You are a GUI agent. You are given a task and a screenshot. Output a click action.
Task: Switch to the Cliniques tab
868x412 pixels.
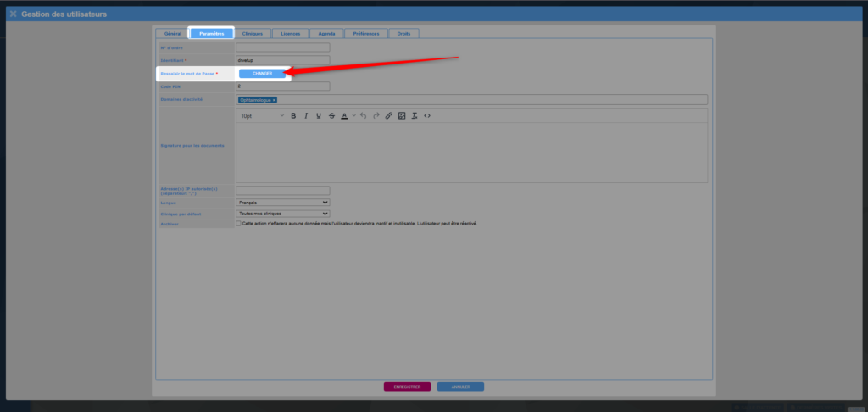252,34
